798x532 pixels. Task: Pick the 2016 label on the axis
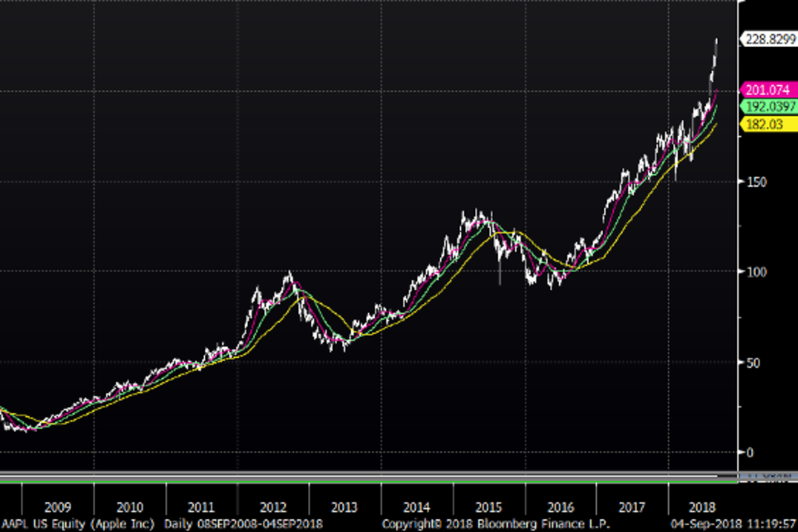561,506
